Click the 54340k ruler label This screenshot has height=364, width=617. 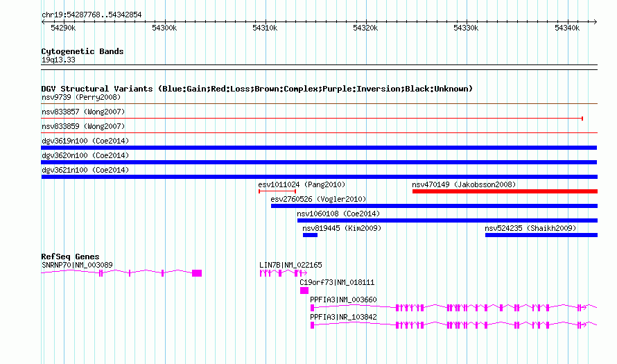click(567, 28)
